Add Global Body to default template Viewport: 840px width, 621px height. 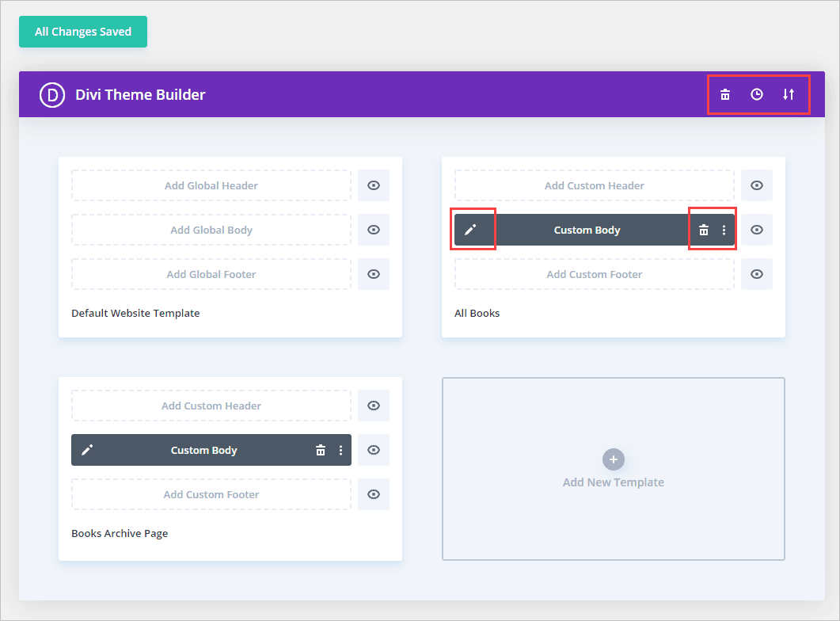tap(211, 230)
